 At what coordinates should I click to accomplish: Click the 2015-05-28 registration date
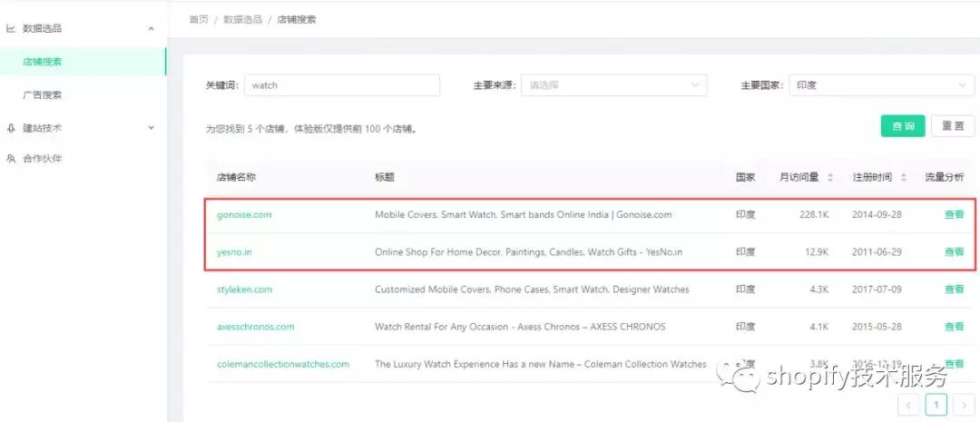pyautogui.click(x=877, y=327)
